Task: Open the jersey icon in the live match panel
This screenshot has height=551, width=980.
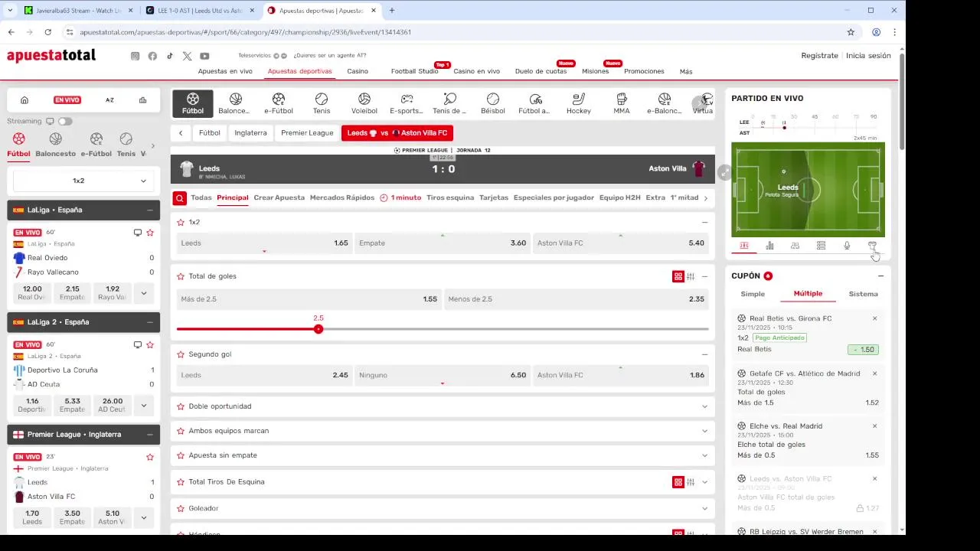Action: 872,246
